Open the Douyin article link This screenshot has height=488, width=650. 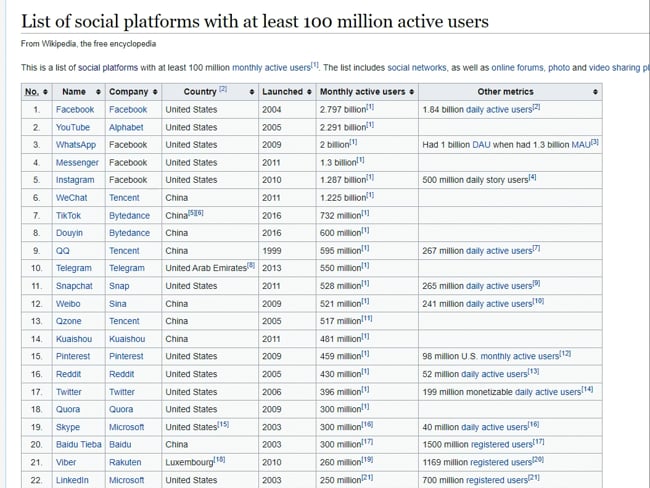coord(69,233)
